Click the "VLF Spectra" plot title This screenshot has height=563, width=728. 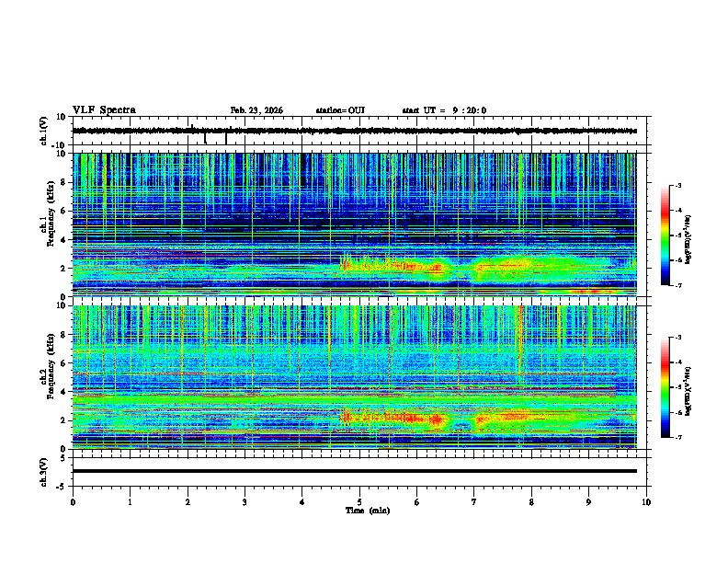pos(104,110)
